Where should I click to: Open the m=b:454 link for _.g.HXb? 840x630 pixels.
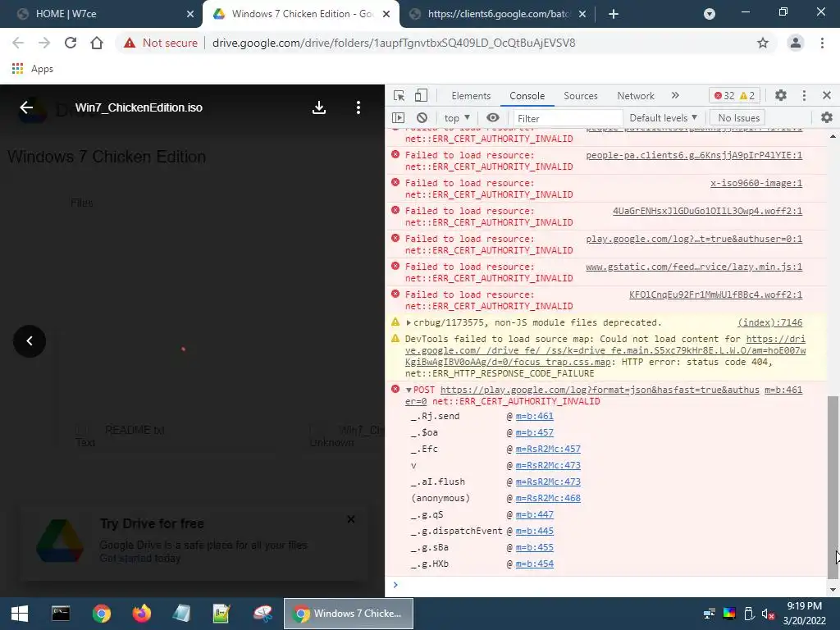[534, 564]
